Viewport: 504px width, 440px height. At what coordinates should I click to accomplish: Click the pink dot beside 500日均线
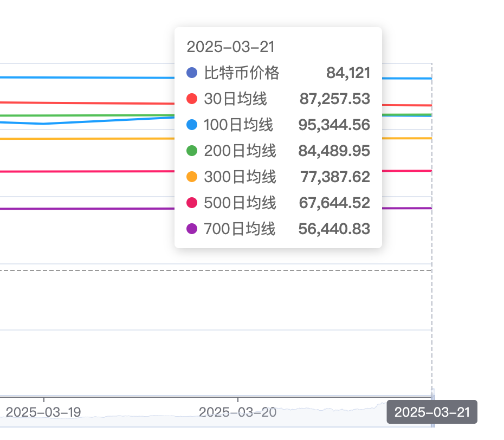192,203
